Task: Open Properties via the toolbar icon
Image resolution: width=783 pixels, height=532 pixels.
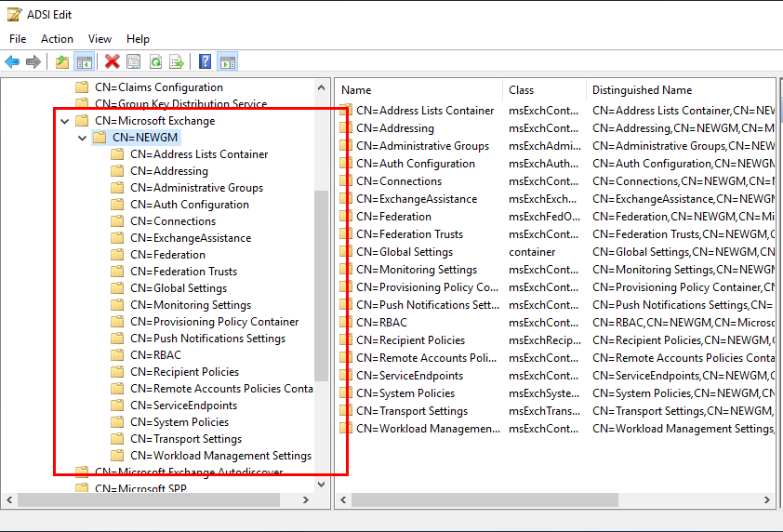Action: (133, 62)
